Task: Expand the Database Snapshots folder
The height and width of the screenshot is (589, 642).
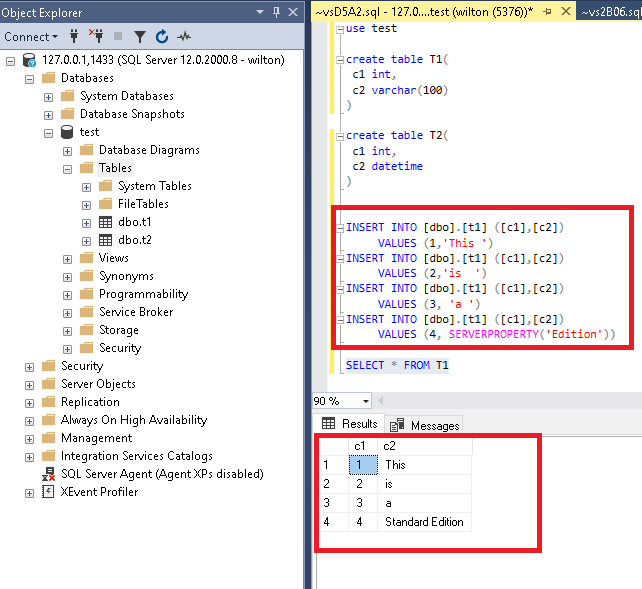Action: (x=48, y=115)
